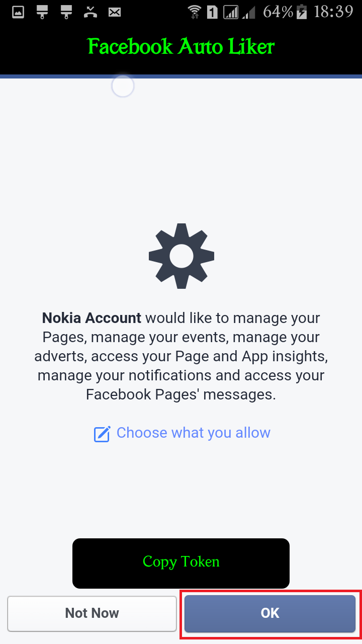Image resolution: width=362 pixels, height=644 pixels.
Task: Dismiss the request with Not Now
Action: click(x=92, y=613)
